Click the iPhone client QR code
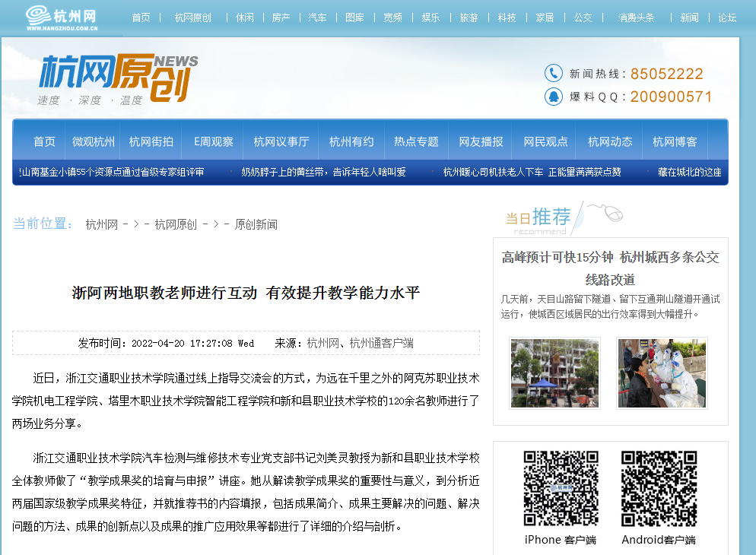This screenshot has height=555, width=756. (561, 488)
